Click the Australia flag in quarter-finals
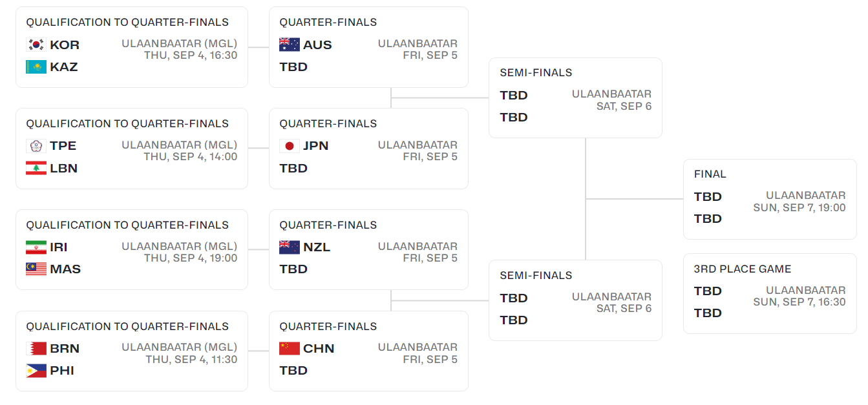Image resolution: width=868 pixels, height=405 pixels. (x=289, y=45)
